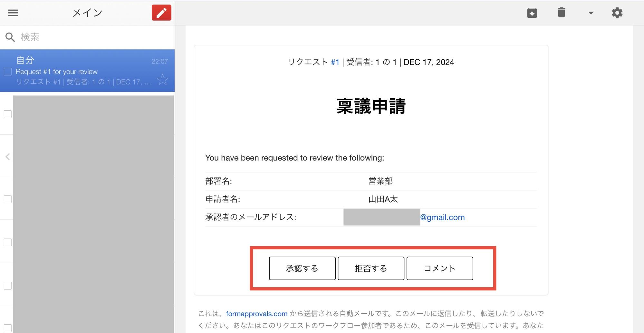Screen dimensions: 644x333
Task: Click the コメント button
Action: [440, 268]
